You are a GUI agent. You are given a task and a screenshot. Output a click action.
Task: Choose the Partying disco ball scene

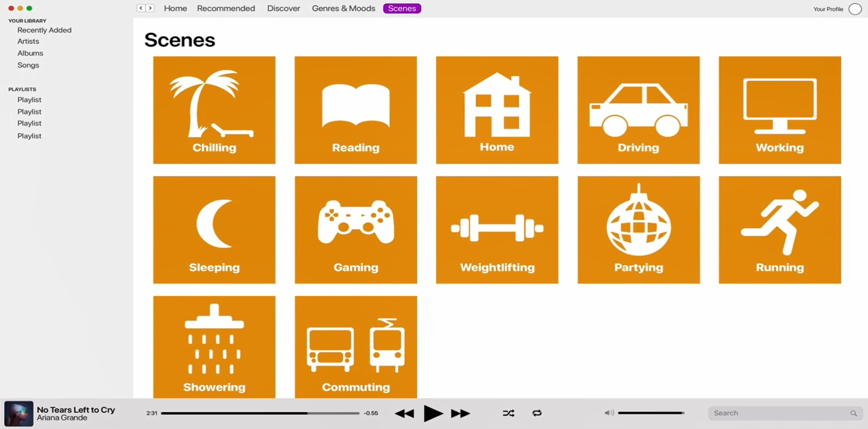[x=638, y=230]
